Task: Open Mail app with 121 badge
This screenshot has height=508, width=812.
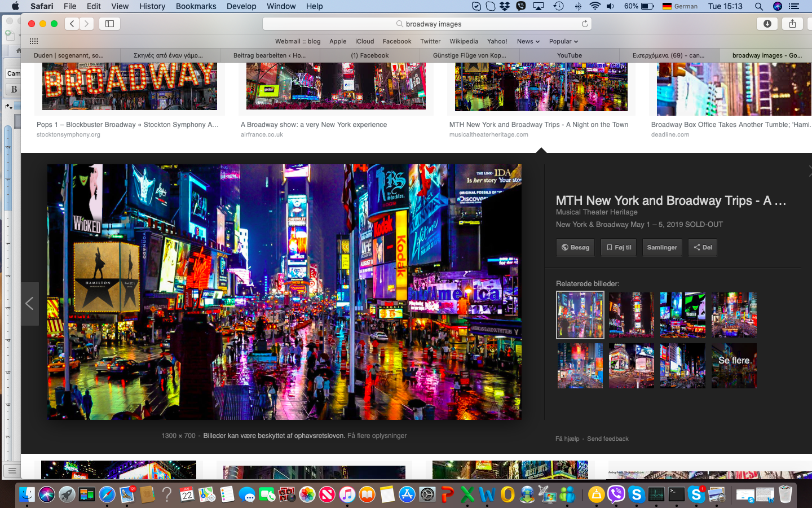Action: click(127, 495)
